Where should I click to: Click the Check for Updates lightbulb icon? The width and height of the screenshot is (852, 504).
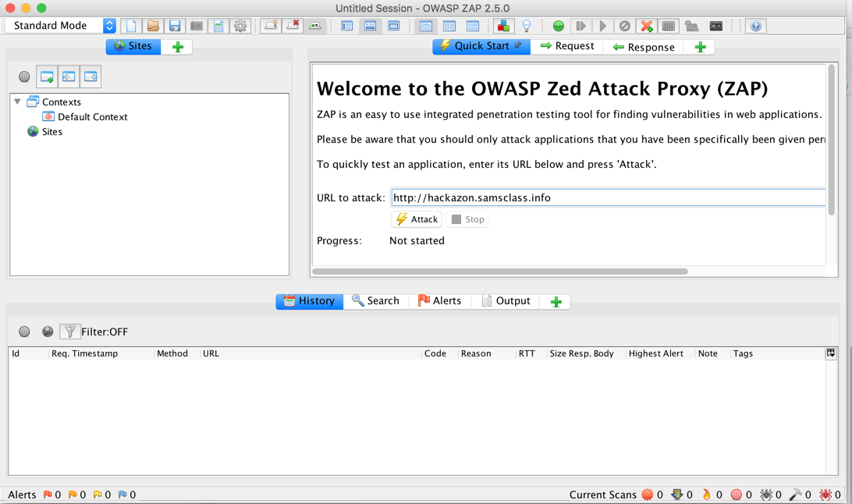[526, 26]
